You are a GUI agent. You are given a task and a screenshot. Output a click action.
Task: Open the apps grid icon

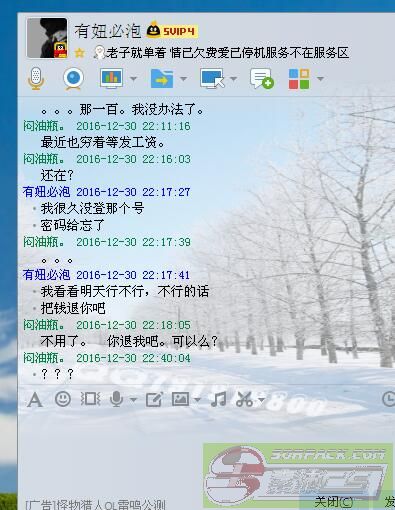(x=299, y=79)
